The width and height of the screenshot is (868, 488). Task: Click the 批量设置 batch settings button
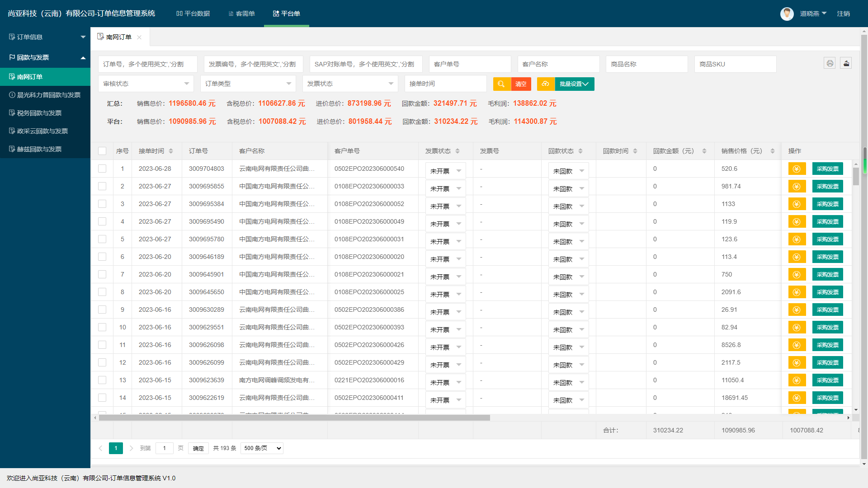574,84
